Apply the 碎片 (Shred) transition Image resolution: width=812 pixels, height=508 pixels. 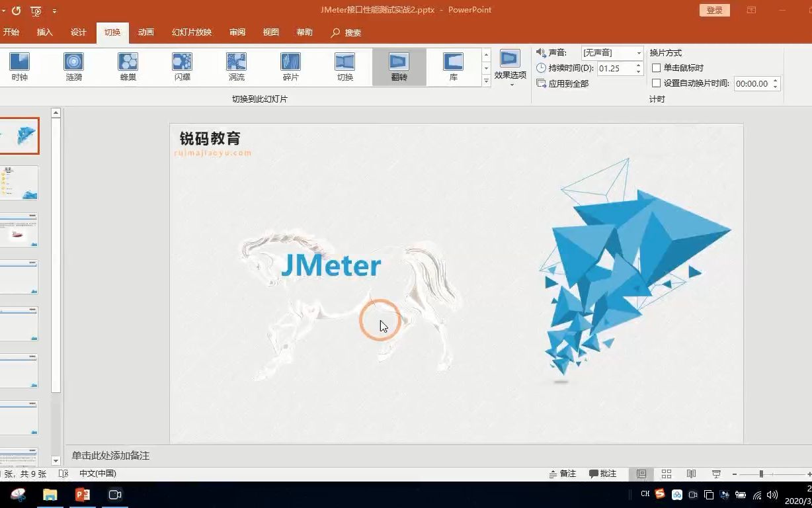tap(290, 66)
